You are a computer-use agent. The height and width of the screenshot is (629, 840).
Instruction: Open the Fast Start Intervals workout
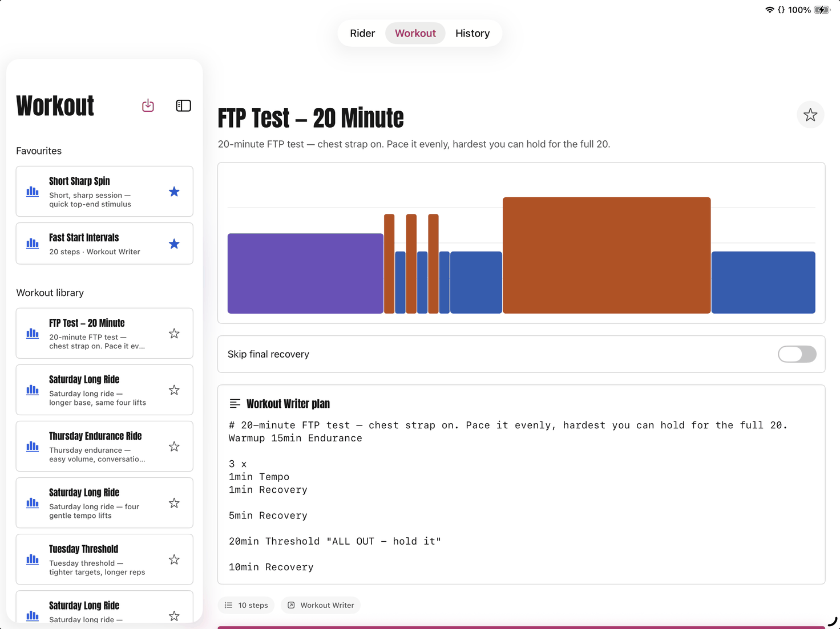[x=104, y=244]
